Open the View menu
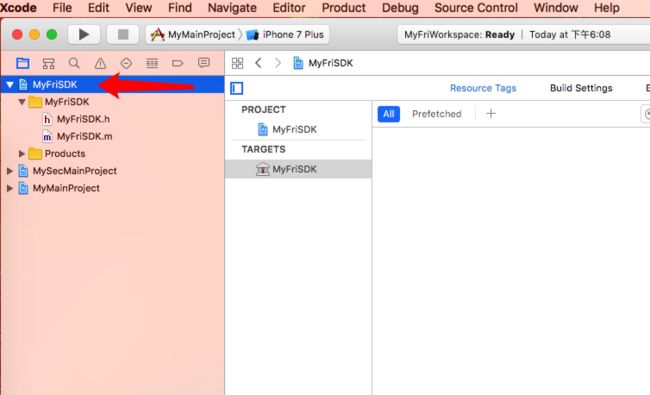650x395 pixels. point(138,8)
